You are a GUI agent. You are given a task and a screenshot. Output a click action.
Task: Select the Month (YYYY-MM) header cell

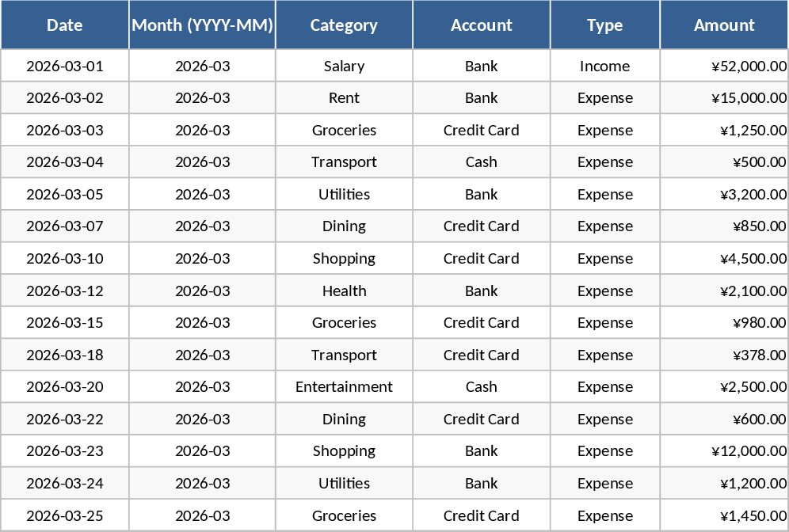pos(203,25)
